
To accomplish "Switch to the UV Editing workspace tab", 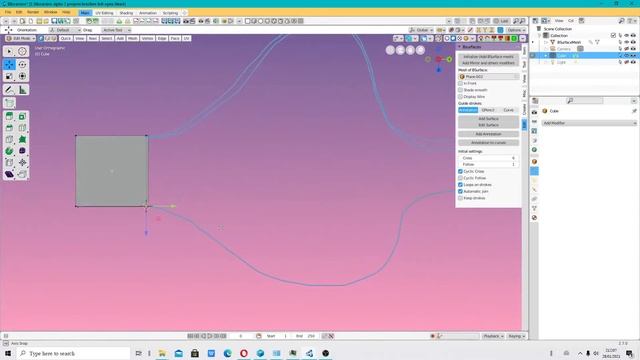I will point(104,13).
